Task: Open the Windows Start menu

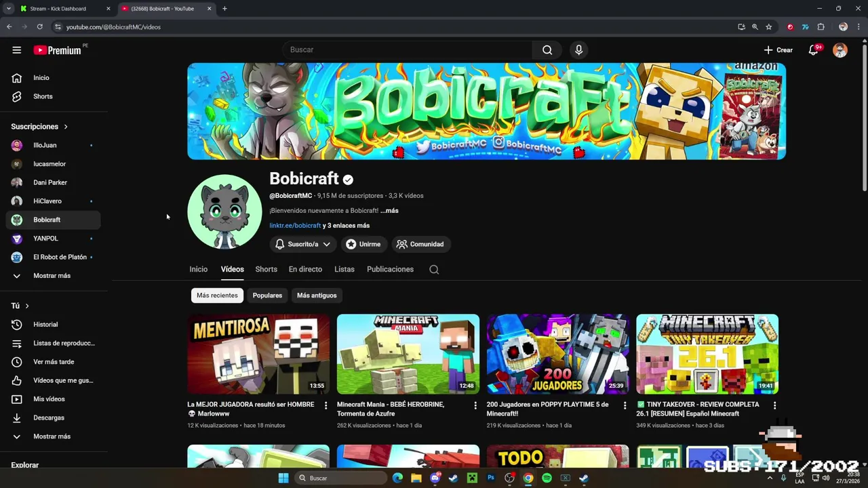Action: tap(283, 478)
